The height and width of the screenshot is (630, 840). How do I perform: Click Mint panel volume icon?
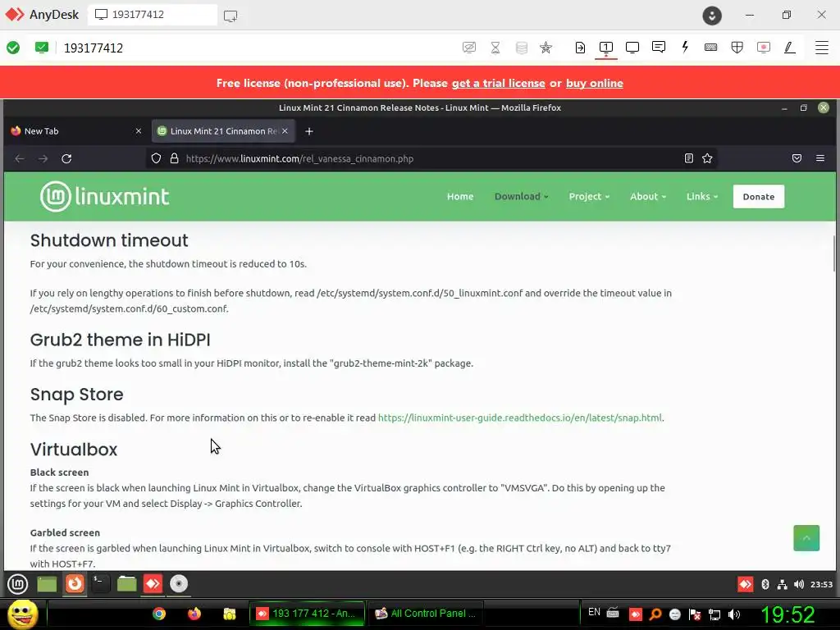point(799,584)
